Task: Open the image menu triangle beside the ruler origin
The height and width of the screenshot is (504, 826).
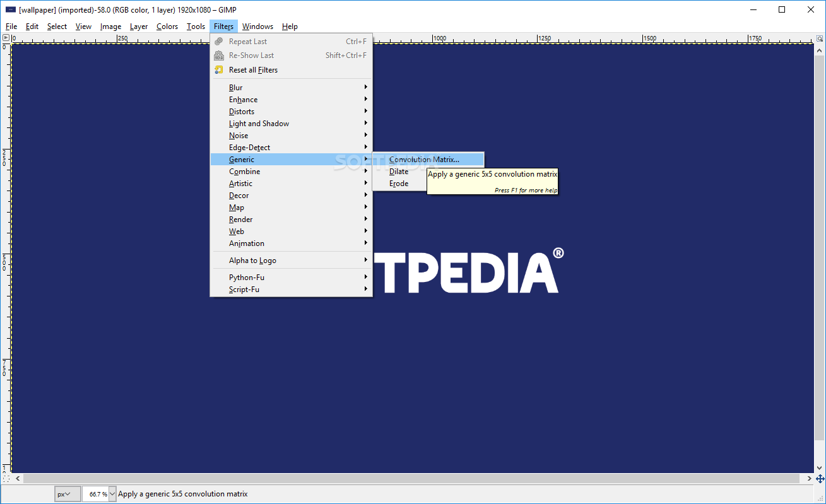Action: point(6,38)
